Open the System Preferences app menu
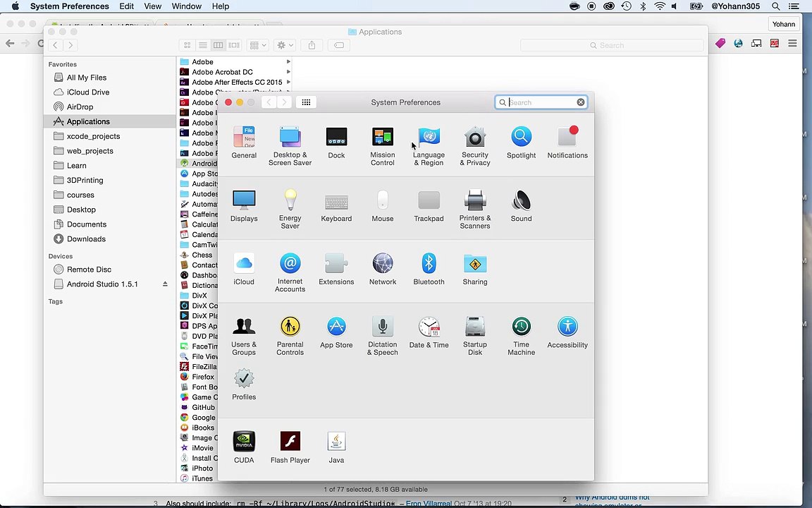 pyautogui.click(x=69, y=6)
